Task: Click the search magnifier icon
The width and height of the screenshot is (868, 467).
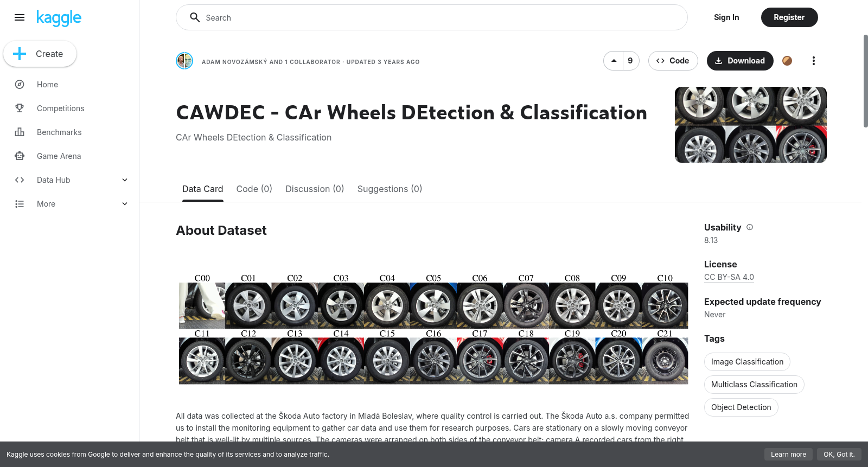Action: click(195, 17)
